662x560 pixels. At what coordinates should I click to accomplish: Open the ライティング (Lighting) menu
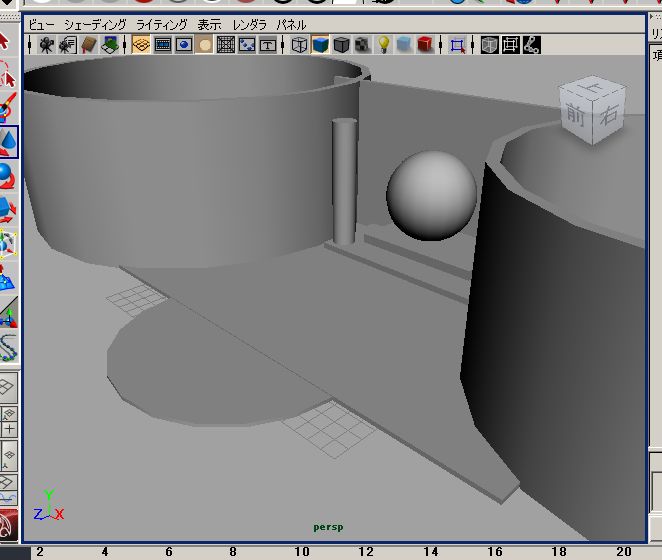[161, 24]
